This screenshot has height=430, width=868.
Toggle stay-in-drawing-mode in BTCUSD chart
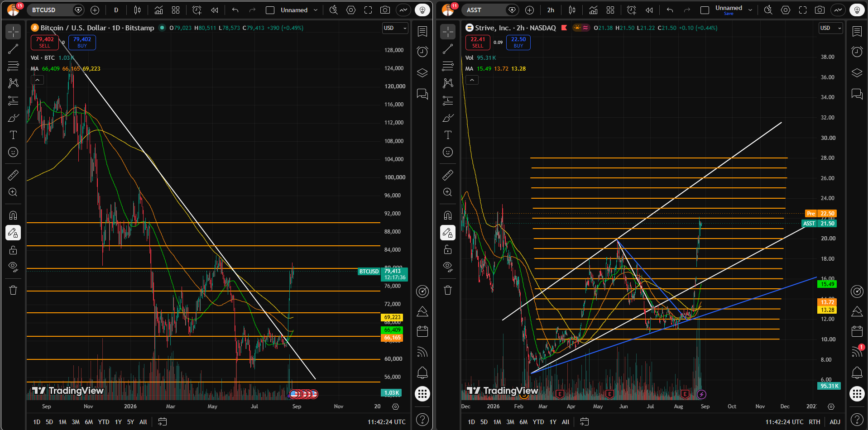click(13, 233)
